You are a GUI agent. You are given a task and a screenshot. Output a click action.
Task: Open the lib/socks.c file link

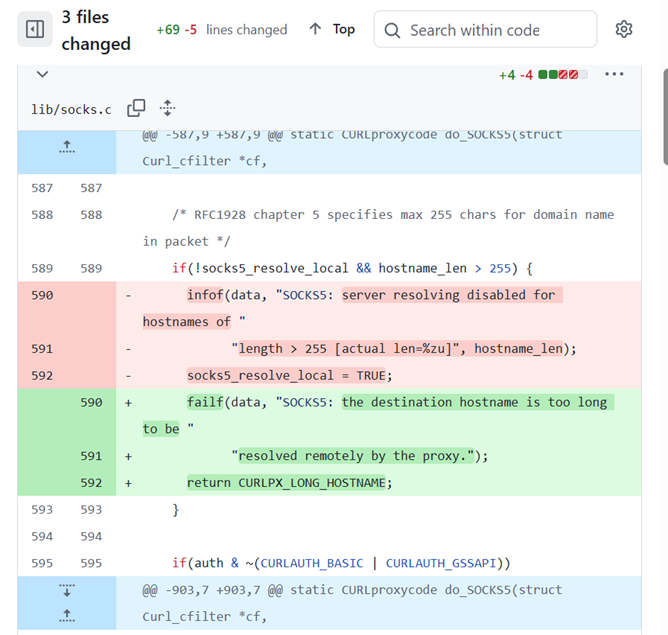pos(71,109)
